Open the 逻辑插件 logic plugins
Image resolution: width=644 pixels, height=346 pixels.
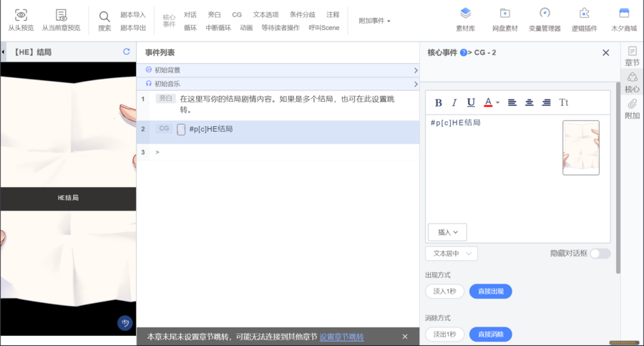(584, 14)
